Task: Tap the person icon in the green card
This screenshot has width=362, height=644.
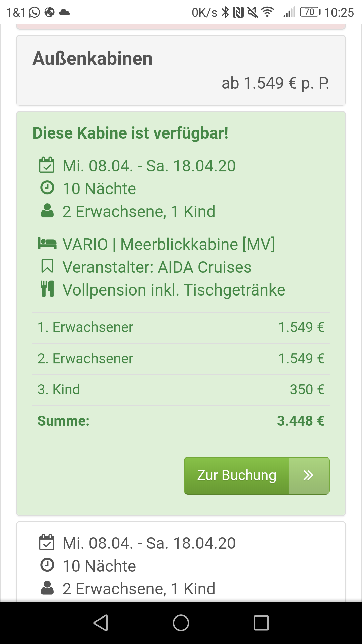Action: [47, 211]
